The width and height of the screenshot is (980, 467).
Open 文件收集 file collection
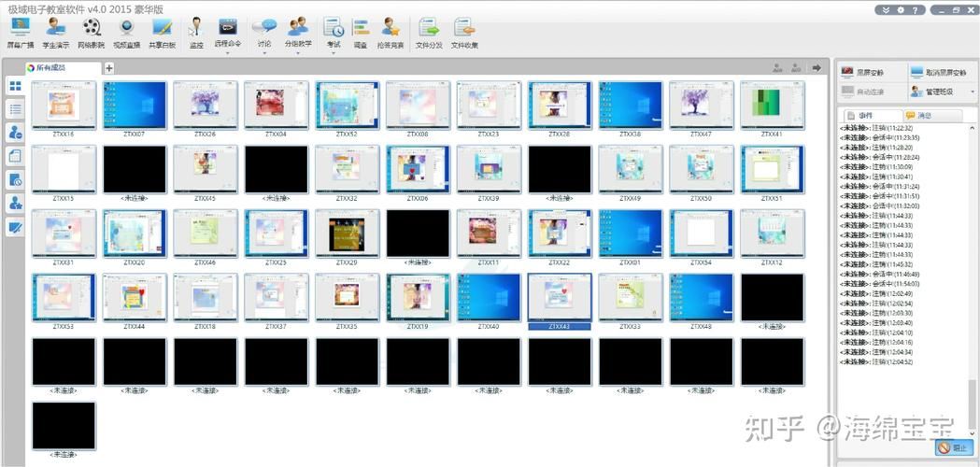pos(464,32)
